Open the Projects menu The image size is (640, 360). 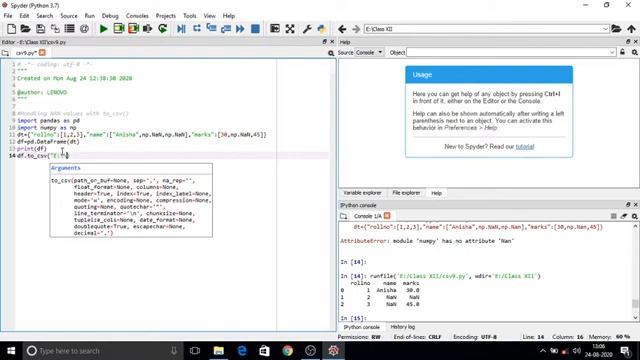(165, 16)
